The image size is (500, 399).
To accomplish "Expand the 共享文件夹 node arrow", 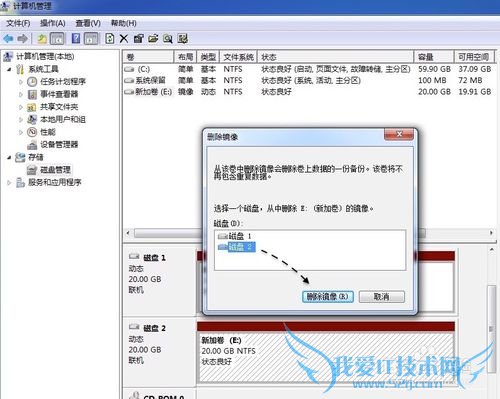I will point(21,107).
